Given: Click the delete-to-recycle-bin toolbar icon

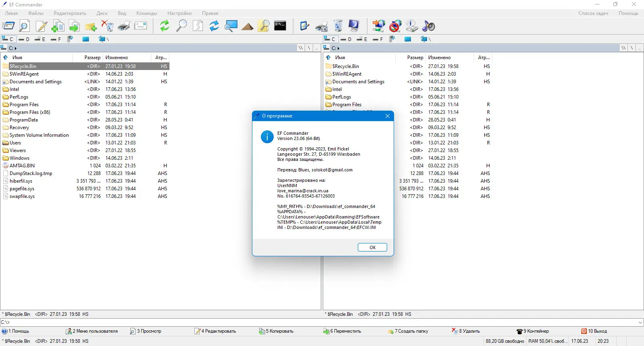Looking at the screenshot, I should pyautogui.click(x=107, y=26).
